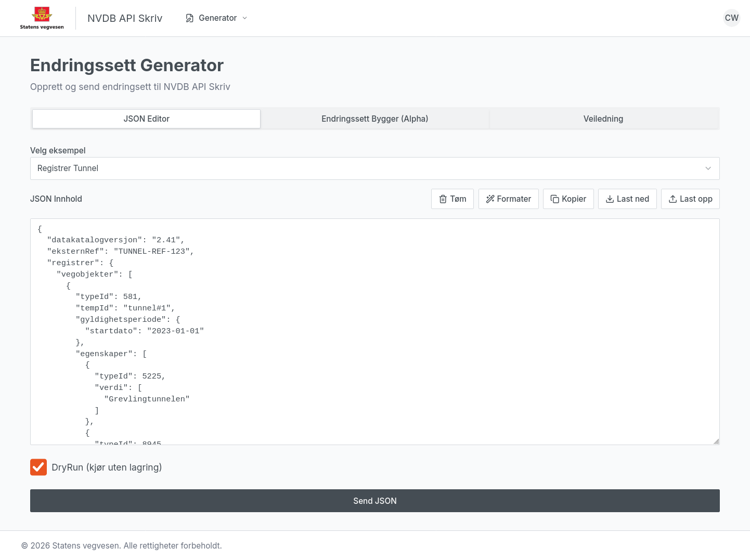This screenshot has height=560, width=750.
Task: Click the copy icon on Kopier
Action: pos(555,199)
